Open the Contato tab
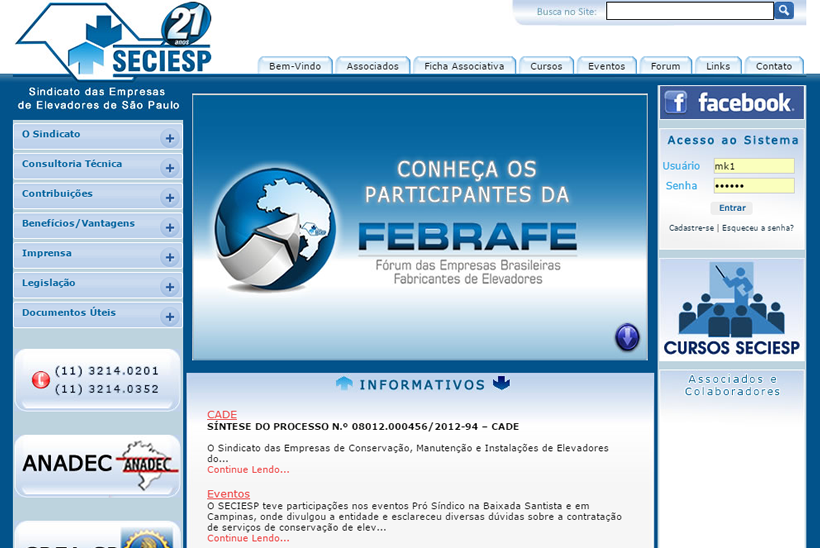 [x=774, y=66]
